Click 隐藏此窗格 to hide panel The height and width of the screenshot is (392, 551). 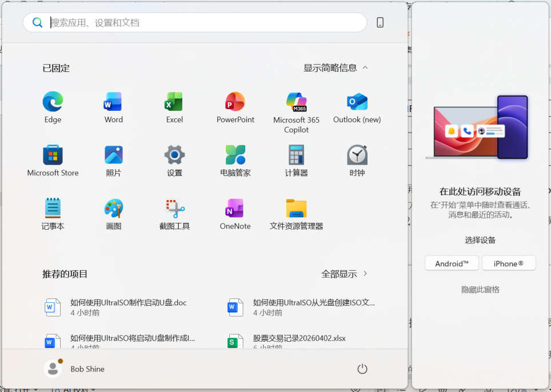pos(480,290)
